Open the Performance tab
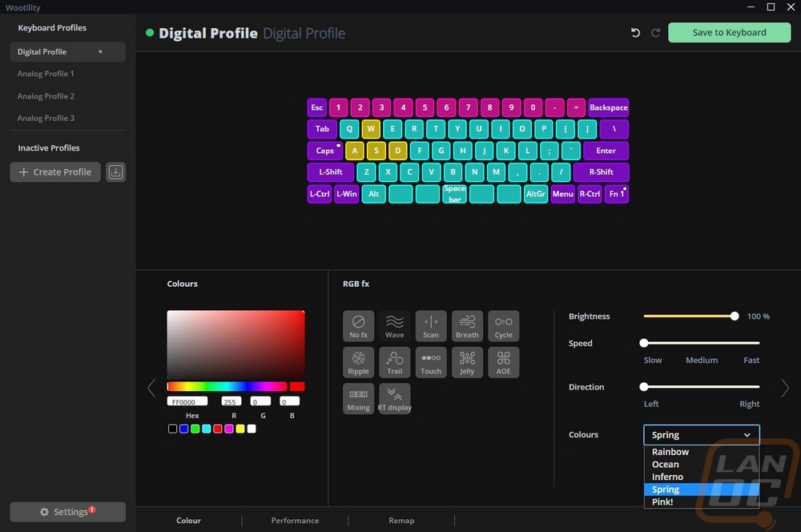This screenshot has width=801, height=532. click(x=295, y=520)
